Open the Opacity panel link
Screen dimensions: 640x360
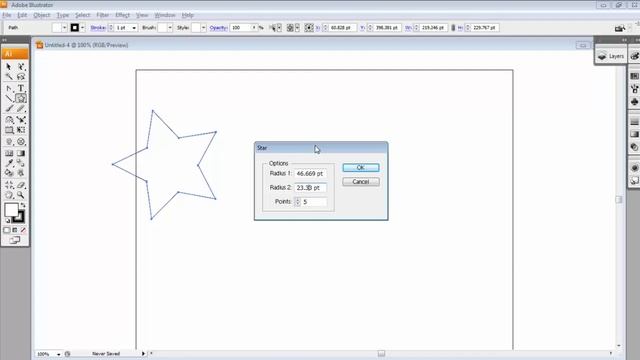pyautogui.click(x=218, y=28)
